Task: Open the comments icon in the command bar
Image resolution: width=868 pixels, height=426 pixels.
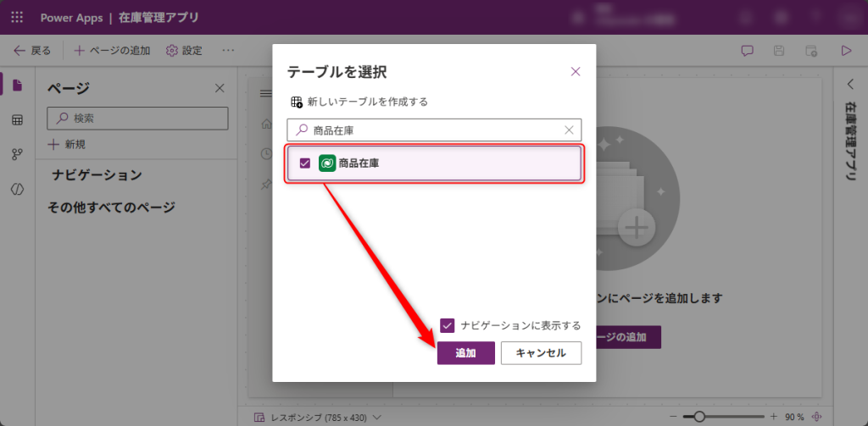Action: [748, 51]
